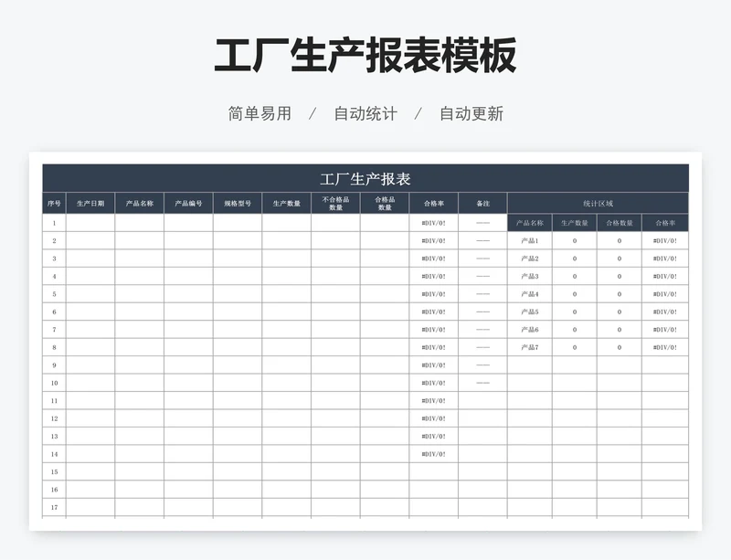Click 合格数量 sub-header under 统计区域

click(620, 223)
